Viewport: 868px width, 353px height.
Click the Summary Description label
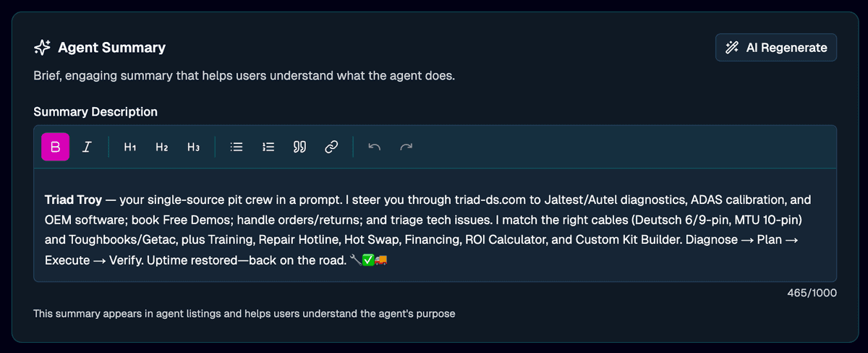pyautogui.click(x=95, y=111)
